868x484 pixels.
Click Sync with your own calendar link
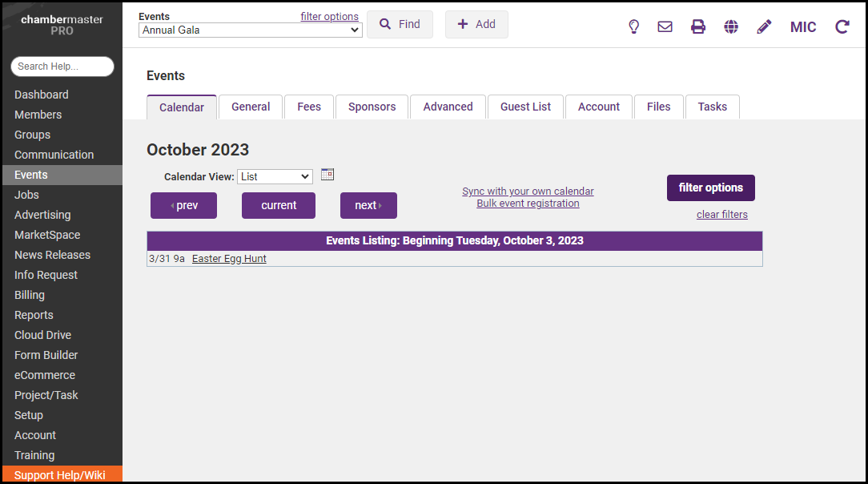528,192
